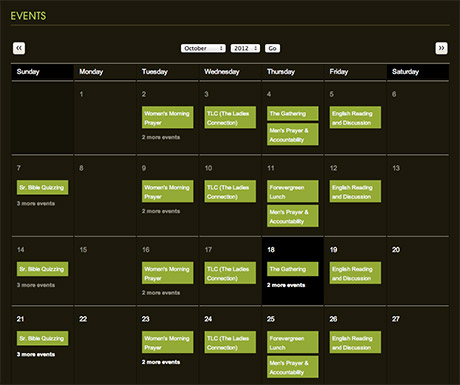Click the Sunday column header
Viewport: 460px width, 385px height.
42,72
